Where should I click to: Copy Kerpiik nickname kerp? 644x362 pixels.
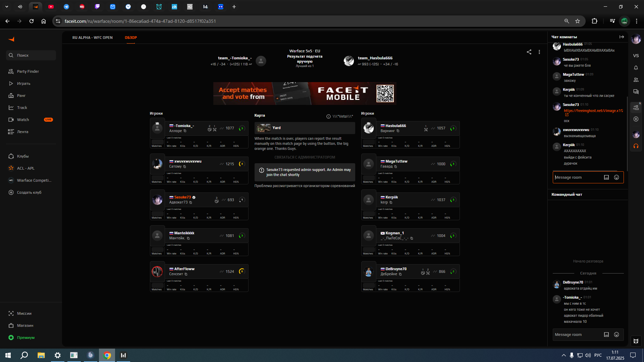391,202
